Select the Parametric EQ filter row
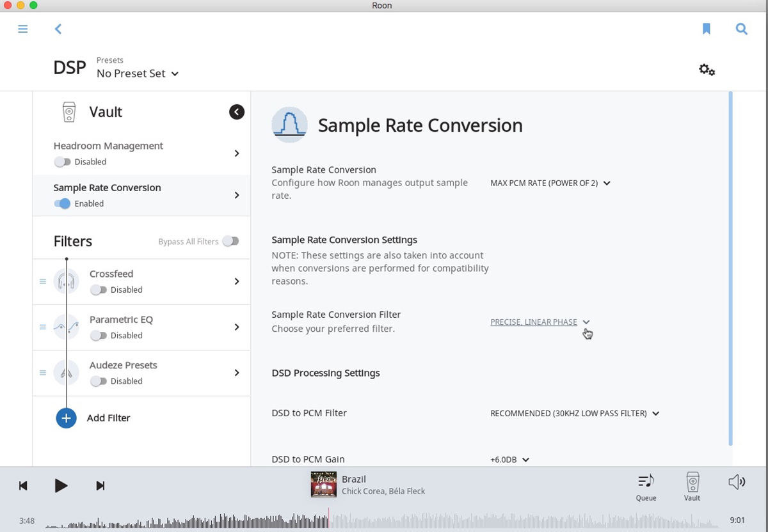This screenshot has width=768, height=532. click(x=141, y=327)
